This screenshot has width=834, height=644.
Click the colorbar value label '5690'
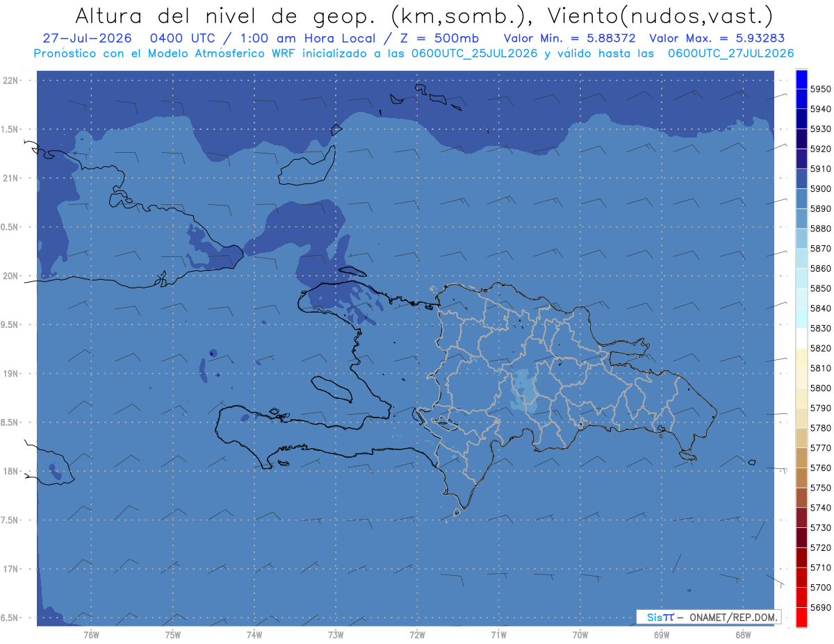point(821,607)
